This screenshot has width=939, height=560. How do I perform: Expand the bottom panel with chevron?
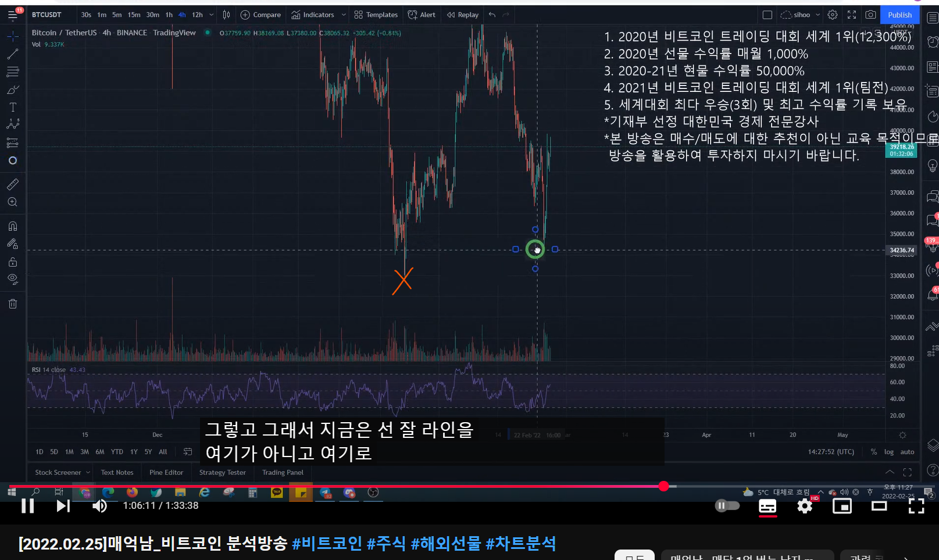click(890, 472)
